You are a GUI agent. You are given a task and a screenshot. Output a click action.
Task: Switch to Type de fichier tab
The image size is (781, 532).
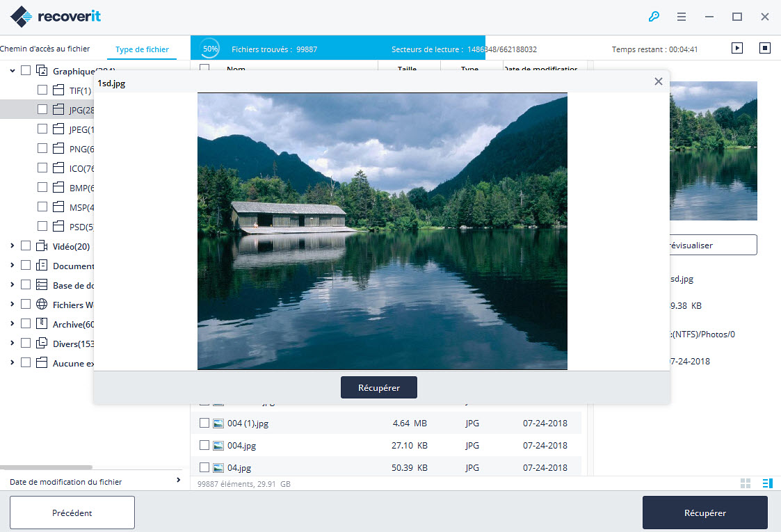pos(142,49)
